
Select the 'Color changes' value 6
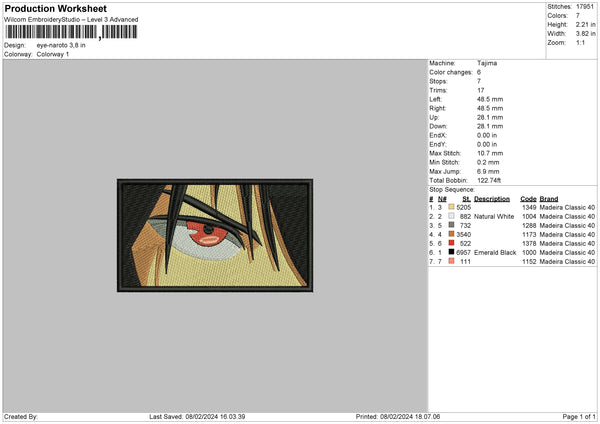pos(479,72)
